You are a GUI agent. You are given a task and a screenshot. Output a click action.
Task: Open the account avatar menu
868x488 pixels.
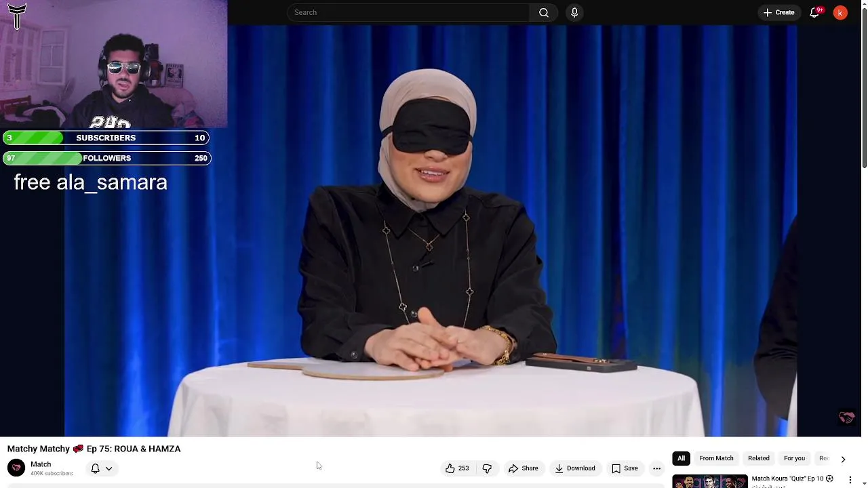click(840, 12)
